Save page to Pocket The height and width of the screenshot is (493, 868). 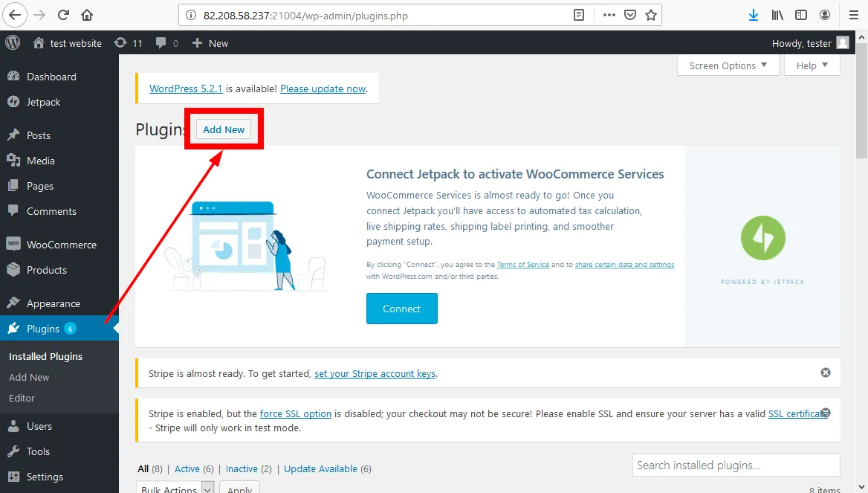coord(630,15)
